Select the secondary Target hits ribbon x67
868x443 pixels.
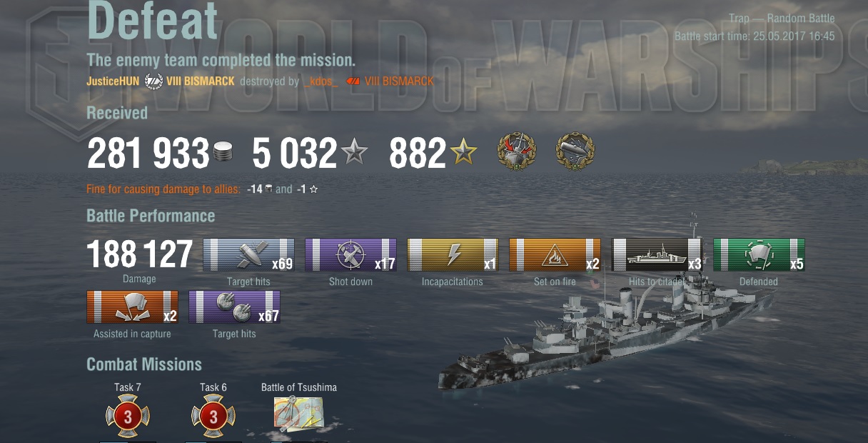tap(234, 307)
